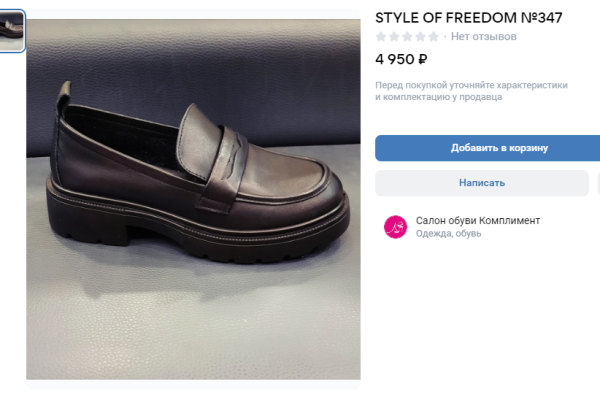Image resolution: width=600 pixels, height=400 pixels.
Task: Visit the Салон обуви Комплимент shop link
Action: point(478,220)
